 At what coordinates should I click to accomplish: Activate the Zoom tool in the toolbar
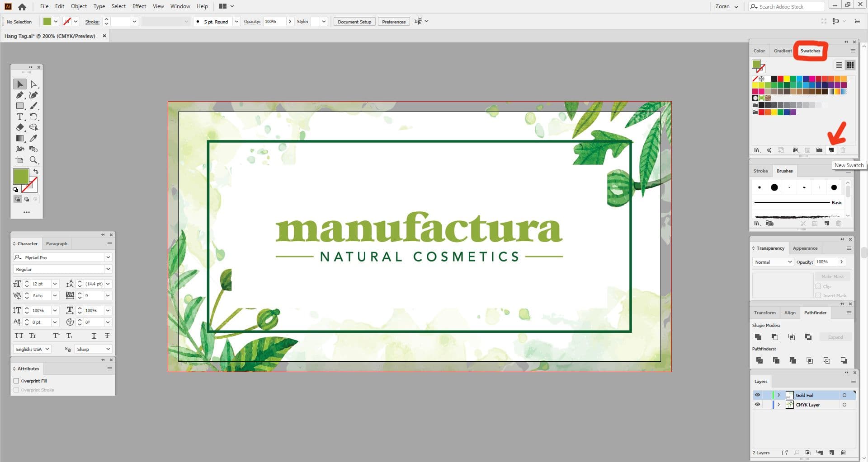pyautogui.click(x=34, y=160)
